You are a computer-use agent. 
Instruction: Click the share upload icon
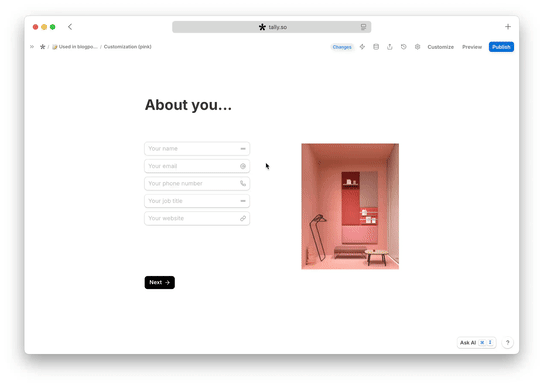tap(390, 47)
